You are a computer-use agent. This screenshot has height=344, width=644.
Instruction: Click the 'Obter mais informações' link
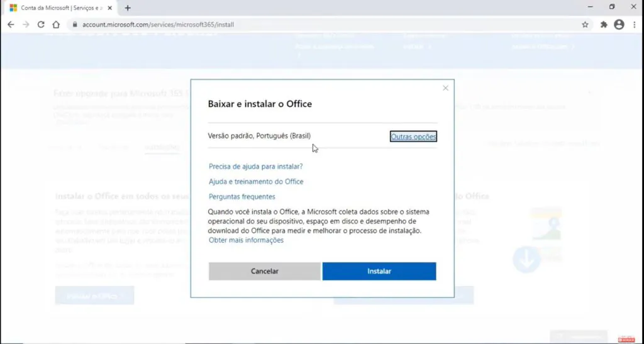[246, 240]
